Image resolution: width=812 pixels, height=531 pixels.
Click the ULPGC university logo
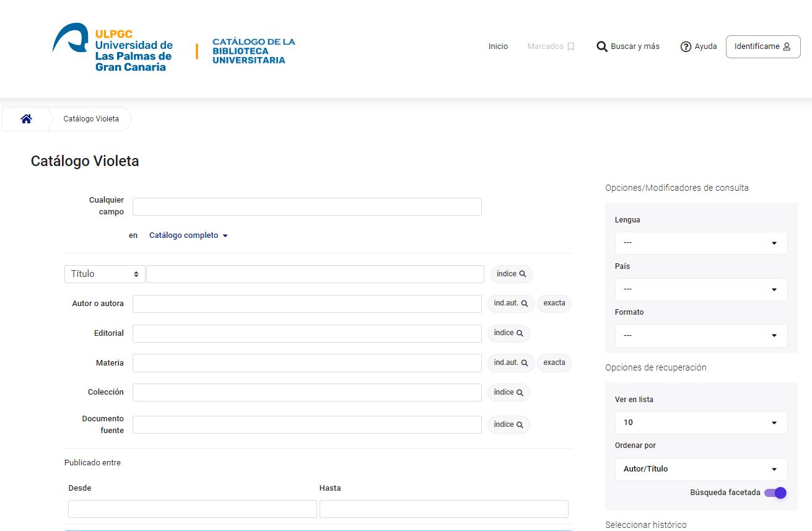[113, 48]
